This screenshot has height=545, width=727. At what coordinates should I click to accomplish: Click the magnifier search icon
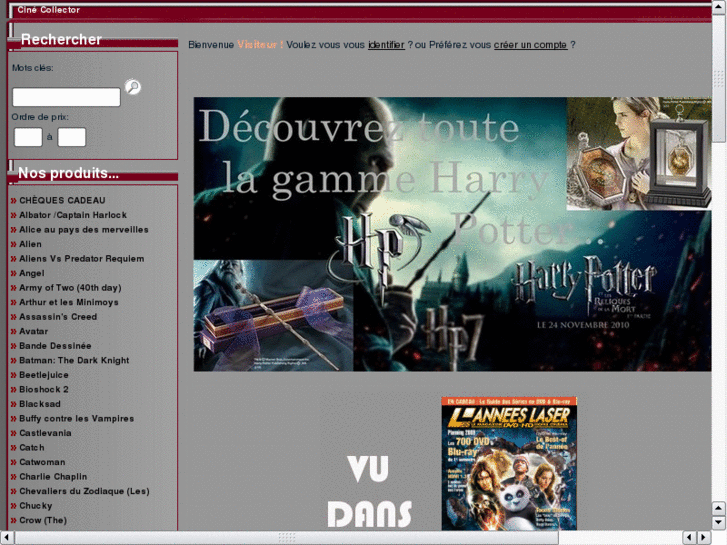click(x=133, y=87)
